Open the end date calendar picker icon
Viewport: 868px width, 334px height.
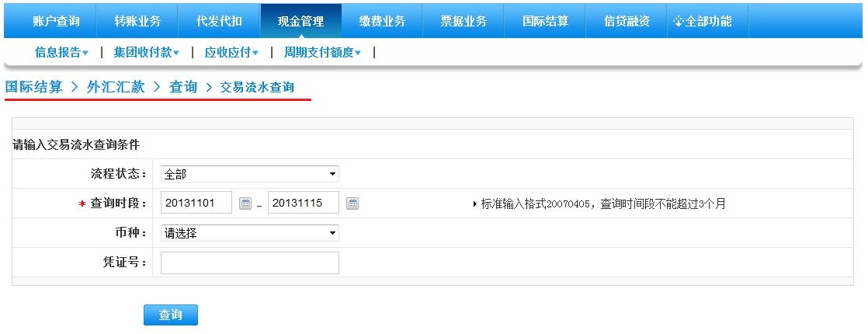352,204
